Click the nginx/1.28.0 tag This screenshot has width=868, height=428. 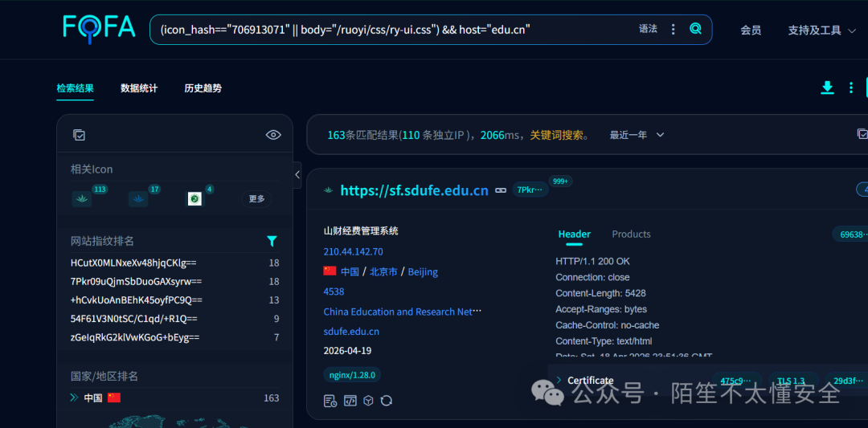[x=352, y=375]
